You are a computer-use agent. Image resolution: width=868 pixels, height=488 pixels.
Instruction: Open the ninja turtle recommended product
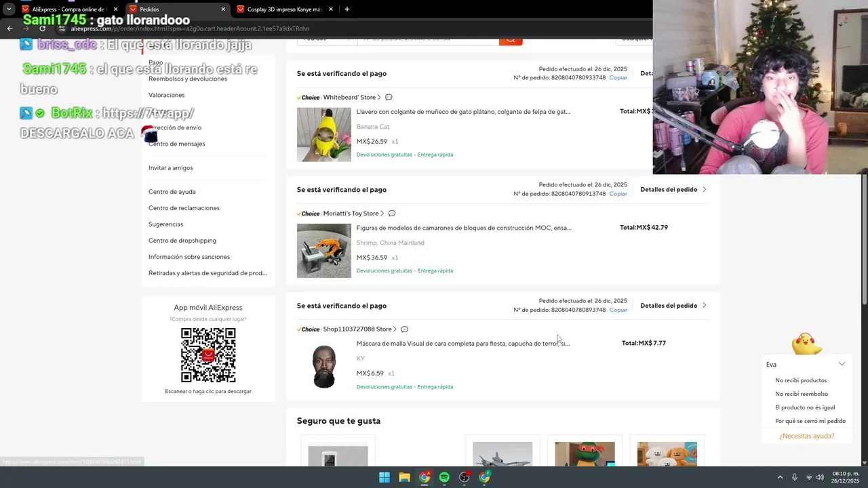pos(585,453)
